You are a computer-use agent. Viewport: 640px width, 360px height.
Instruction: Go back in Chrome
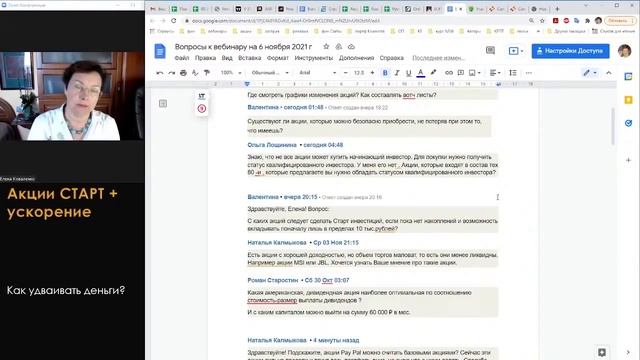pyautogui.click(x=152, y=20)
